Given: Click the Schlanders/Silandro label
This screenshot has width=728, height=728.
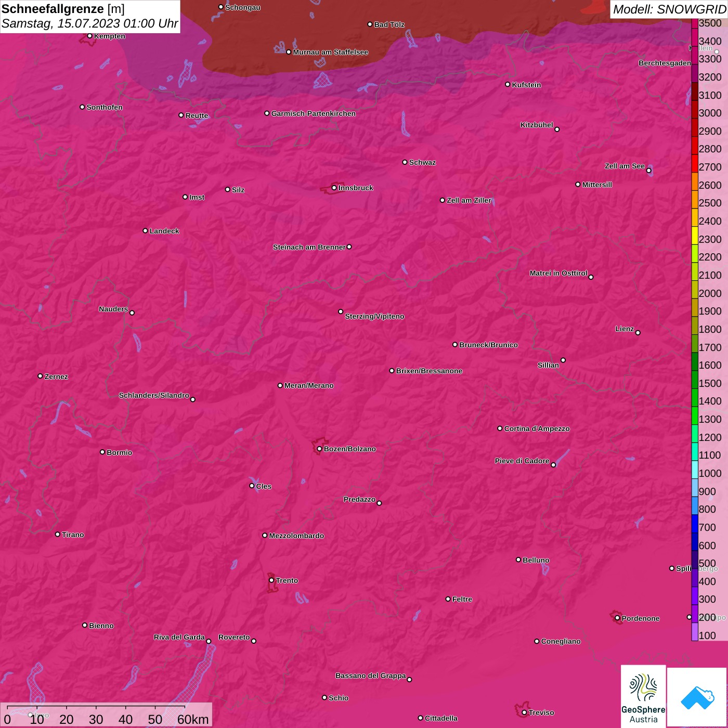Looking at the screenshot, I should click(x=154, y=395).
